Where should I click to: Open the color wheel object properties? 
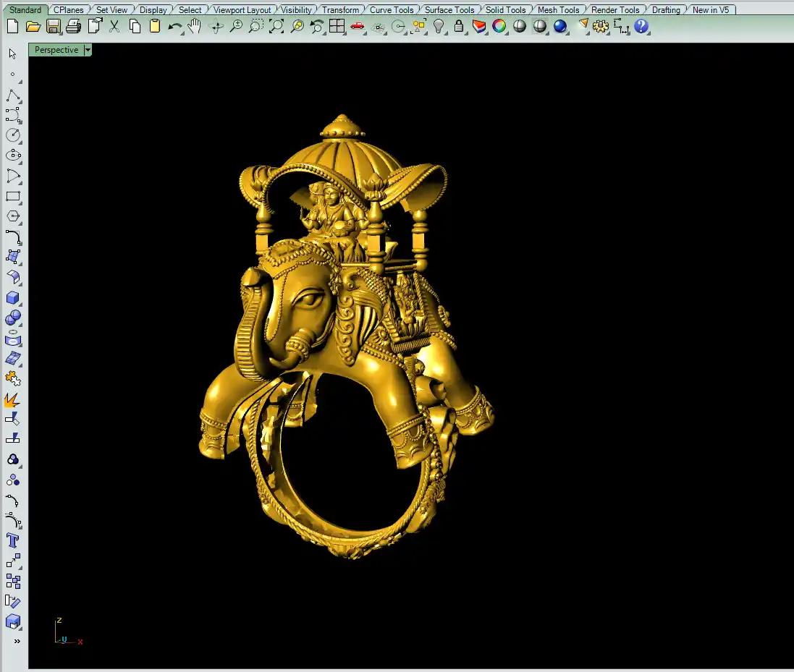coord(499,27)
